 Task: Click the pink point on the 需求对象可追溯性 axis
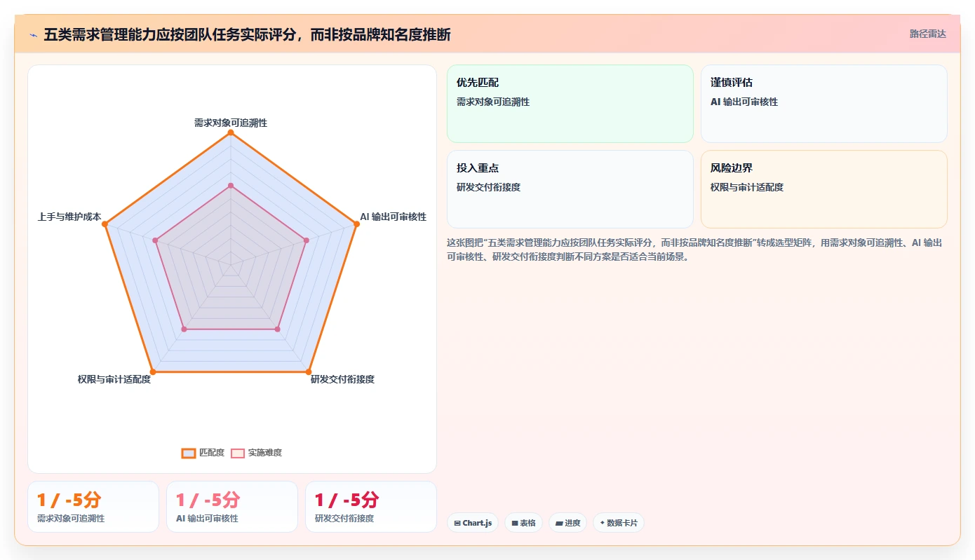pyautogui.click(x=231, y=185)
